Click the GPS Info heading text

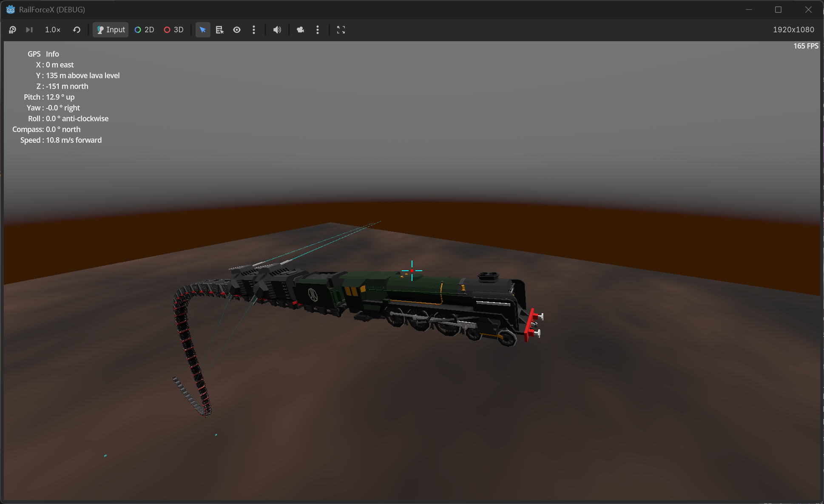click(43, 54)
